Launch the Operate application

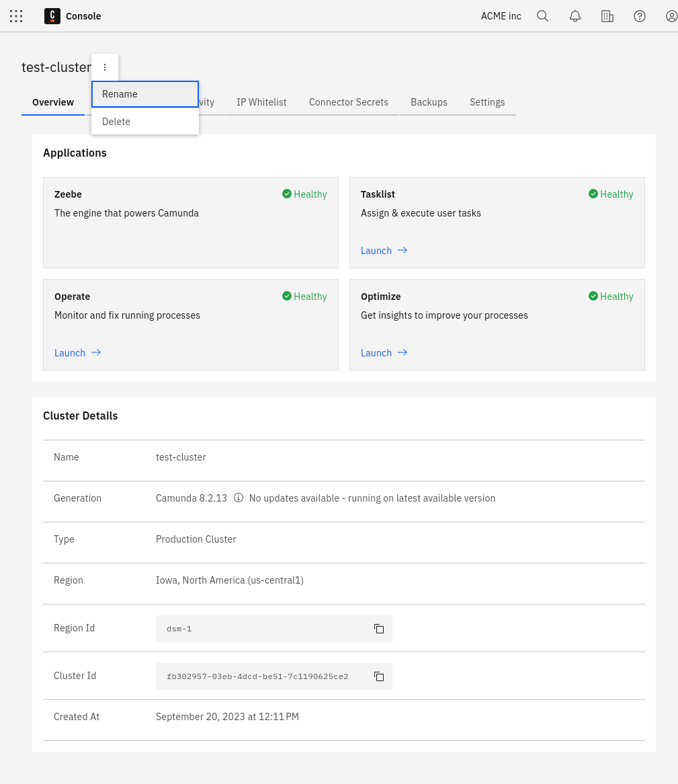pos(78,353)
